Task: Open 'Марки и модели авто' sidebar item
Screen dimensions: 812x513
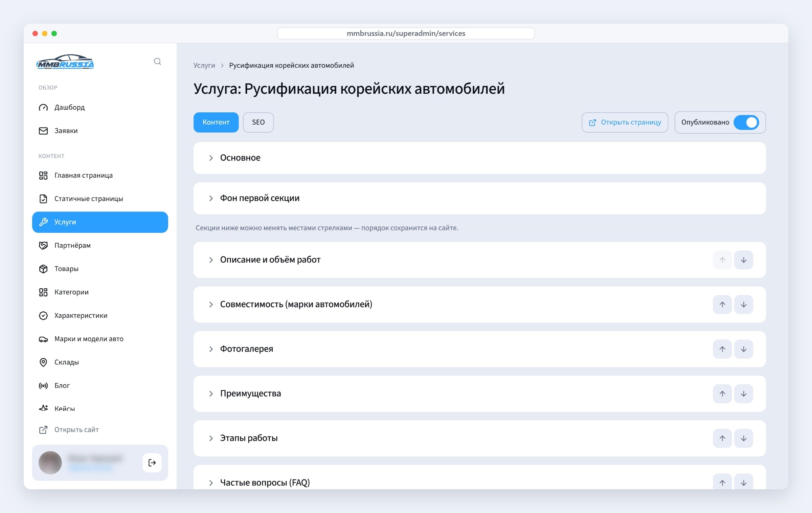Action: [100, 339]
